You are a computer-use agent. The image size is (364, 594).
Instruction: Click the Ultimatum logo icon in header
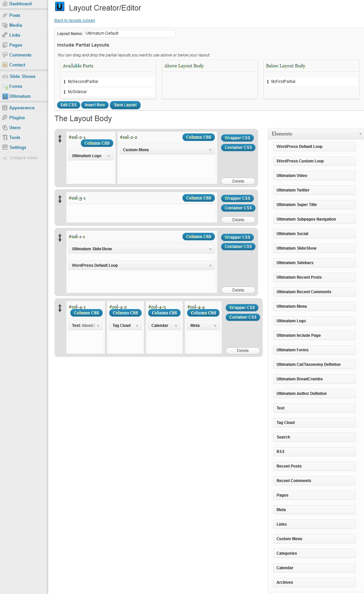point(60,7)
